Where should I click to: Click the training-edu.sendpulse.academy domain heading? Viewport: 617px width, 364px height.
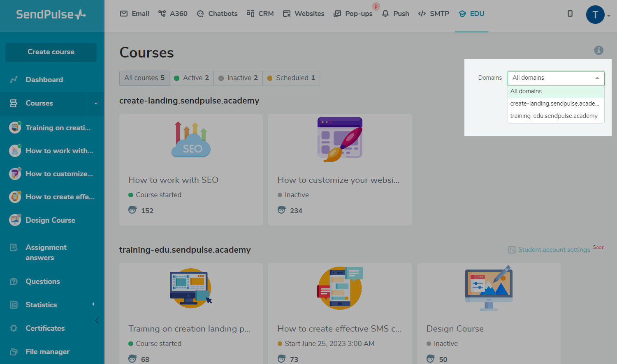[185, 250]
